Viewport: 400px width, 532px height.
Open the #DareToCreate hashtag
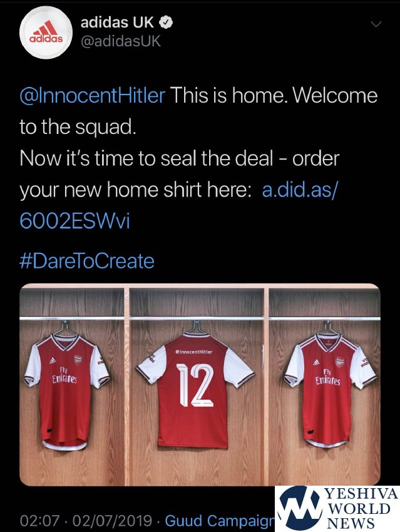(x=87, y=260)
